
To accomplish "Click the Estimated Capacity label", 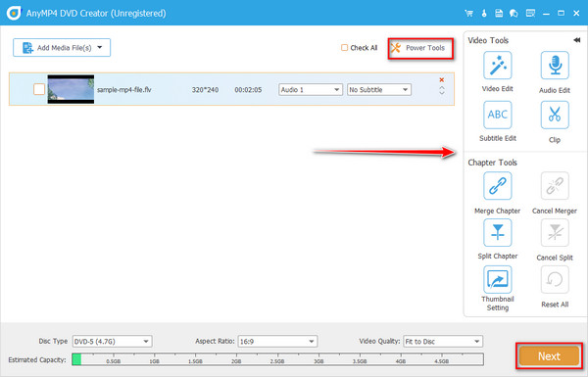I will [x=37, y=359].
